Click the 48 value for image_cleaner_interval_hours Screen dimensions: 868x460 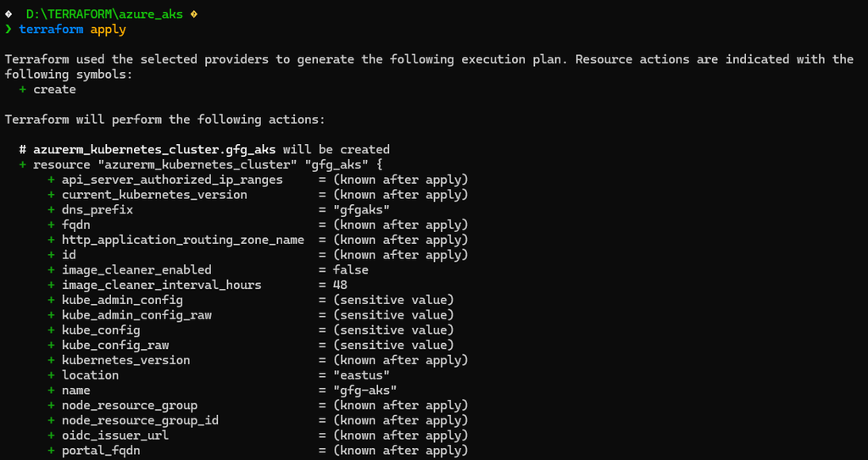coord(340,285)
